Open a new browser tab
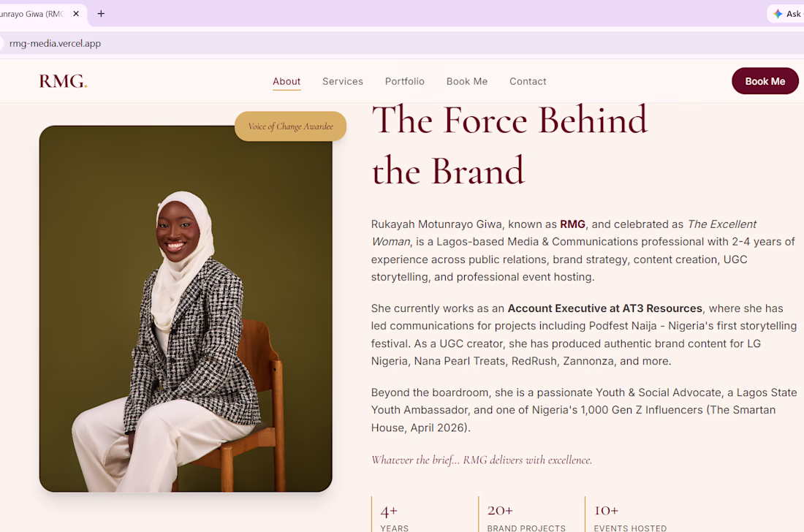This screenshot has width=804, height=532. click(101, 14)
